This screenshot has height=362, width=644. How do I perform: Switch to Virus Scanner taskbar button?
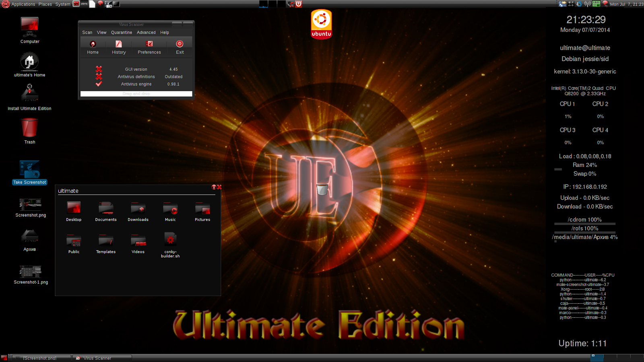coord(102,358)
